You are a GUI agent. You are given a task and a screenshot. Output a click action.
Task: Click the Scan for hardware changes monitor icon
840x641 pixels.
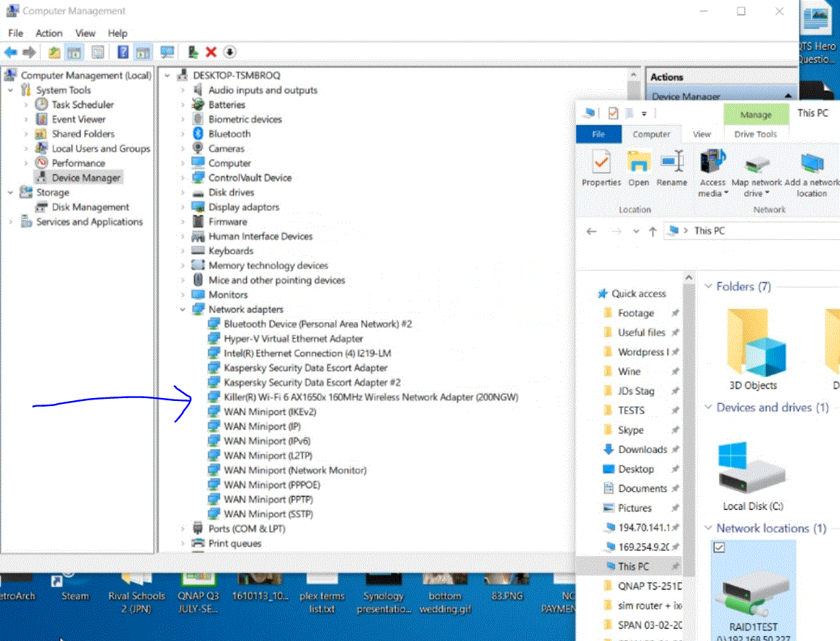pos(167,52)
